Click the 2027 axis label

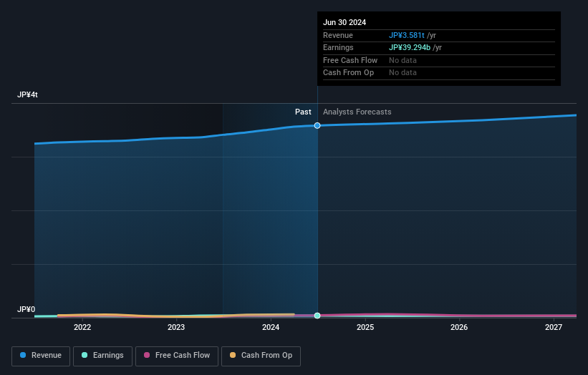click(x=554, y=328)
